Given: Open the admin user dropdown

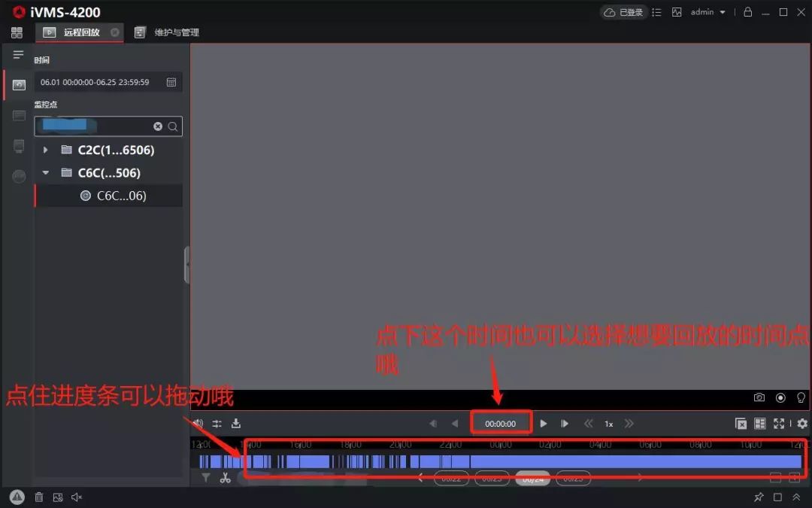Looking at the screenshot, I should [708, 12].
